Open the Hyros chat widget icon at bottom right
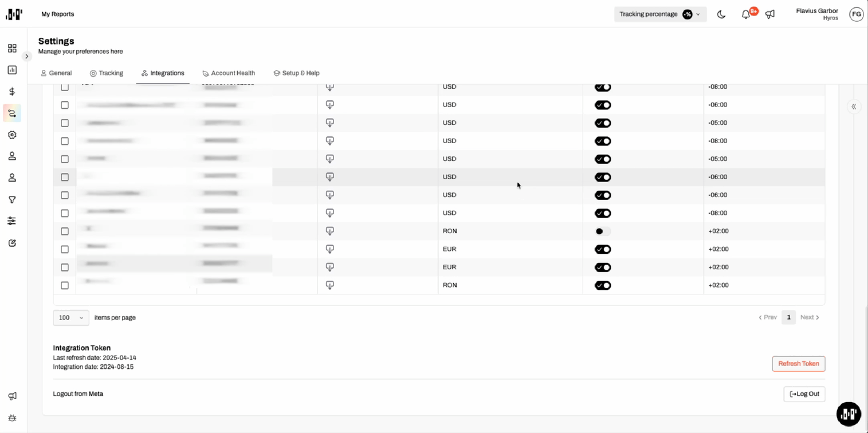The width and height of the screenshot is (868, 433). pos(849,414)
